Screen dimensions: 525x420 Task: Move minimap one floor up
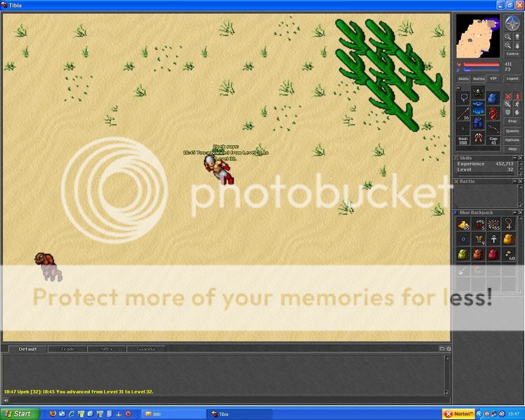(x=517, y=37)
